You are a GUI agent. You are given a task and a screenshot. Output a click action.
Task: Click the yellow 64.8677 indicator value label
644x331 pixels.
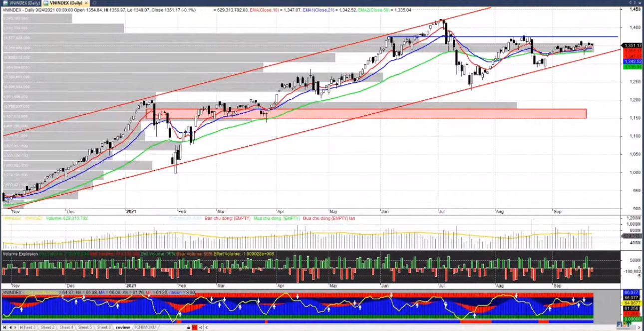coord(632,303)
